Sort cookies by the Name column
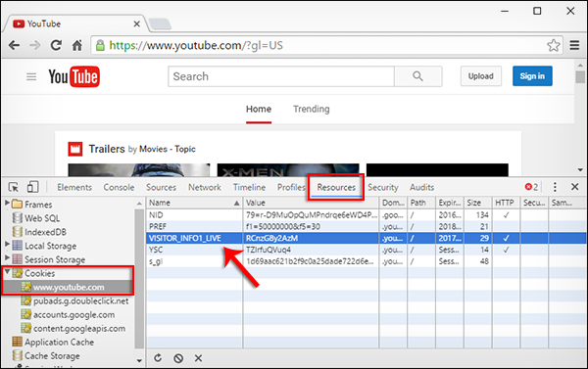588x369 pixels. point(194,203)
